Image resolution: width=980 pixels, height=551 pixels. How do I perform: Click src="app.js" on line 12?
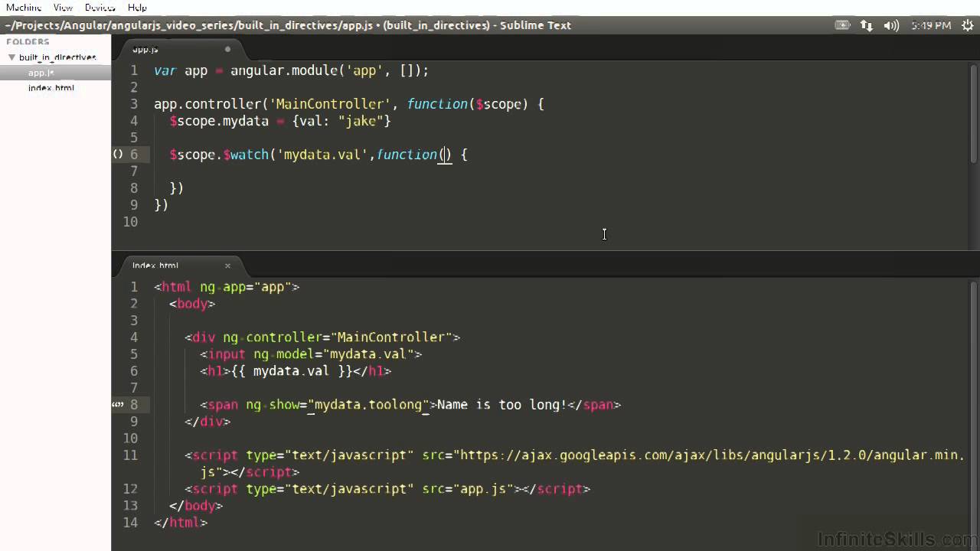click(x=468, y=489)
